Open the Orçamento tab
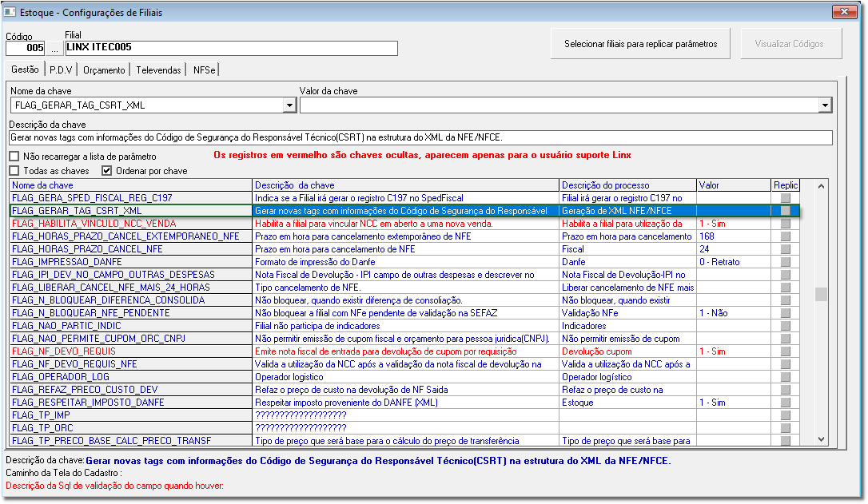This screenshot has width=868, height=504. pyautogui.click(x=104, y=69)
